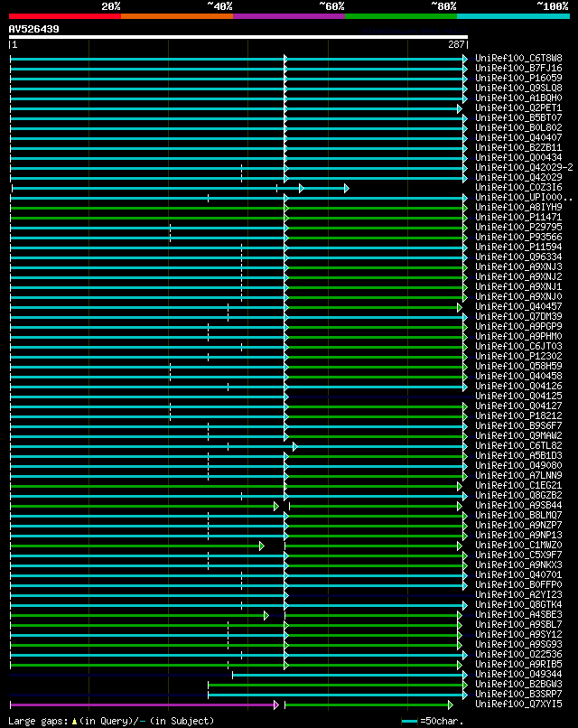Click the red ~20% identity legend segment
The width and height of the screenshot is (578, 728).
click(65, 16)
